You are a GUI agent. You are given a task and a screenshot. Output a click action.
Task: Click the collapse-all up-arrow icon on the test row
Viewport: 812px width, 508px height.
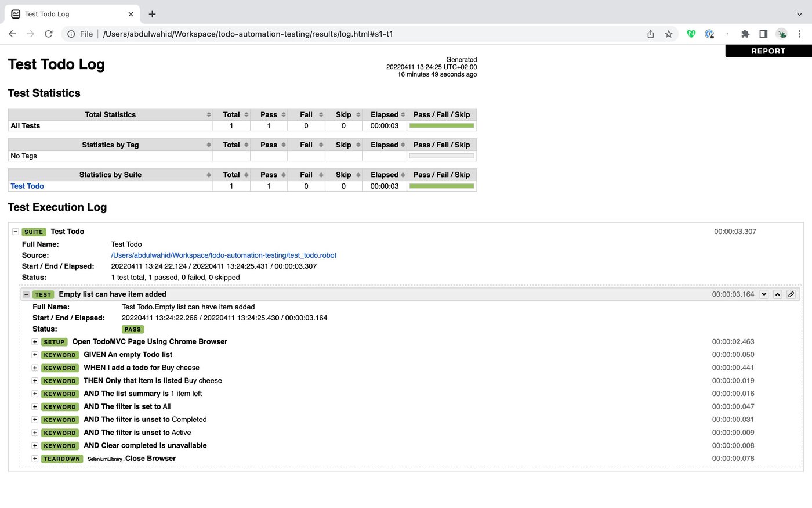778,294
